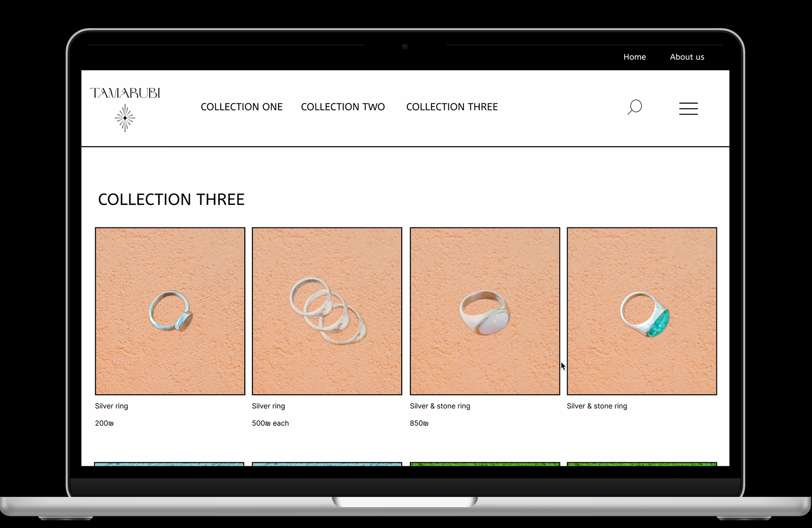Image resolution: width=812 pixels, height=528 pixels.
Task: Open the About us page
Action: pyautogui.click(x=687, y=57)
